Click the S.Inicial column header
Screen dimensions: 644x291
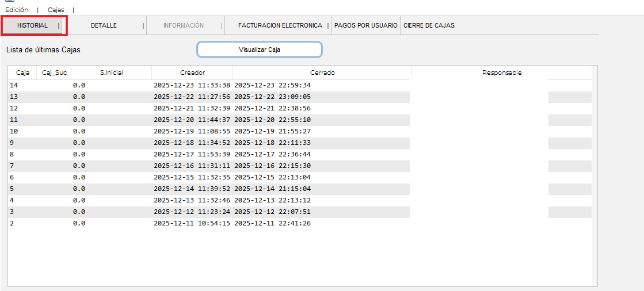pos(111,72)
